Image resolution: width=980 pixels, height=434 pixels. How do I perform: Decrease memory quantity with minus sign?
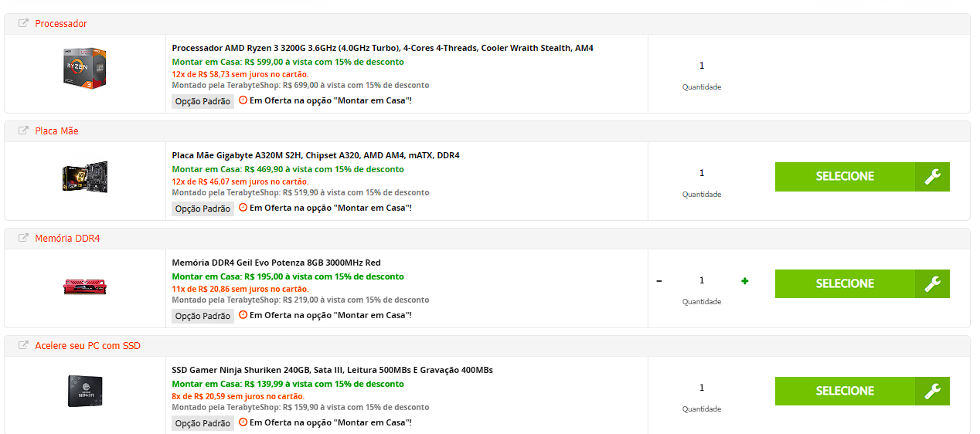pyautogui.click(x=659, y=281)
